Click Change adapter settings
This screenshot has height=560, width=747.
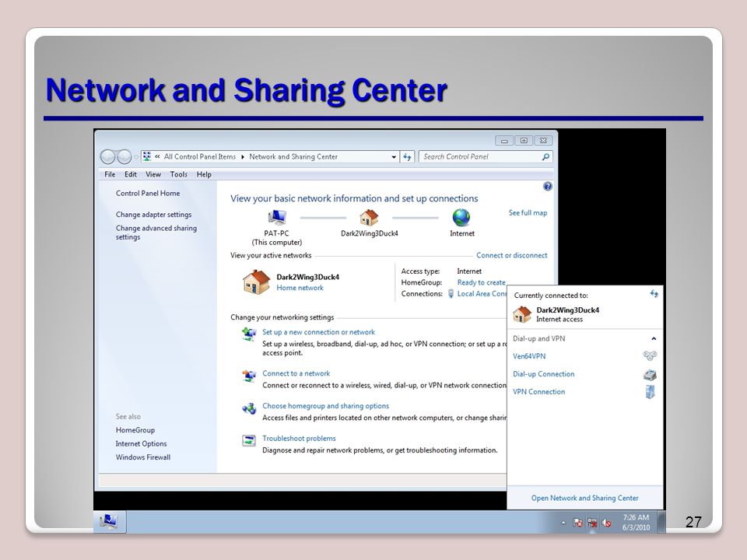coord(153,215)
